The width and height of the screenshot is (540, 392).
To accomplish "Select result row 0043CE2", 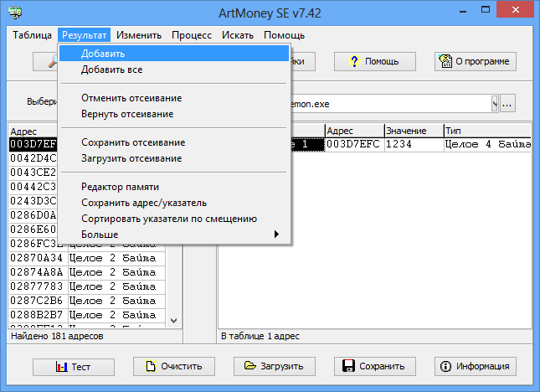I will tap(33, 173).
